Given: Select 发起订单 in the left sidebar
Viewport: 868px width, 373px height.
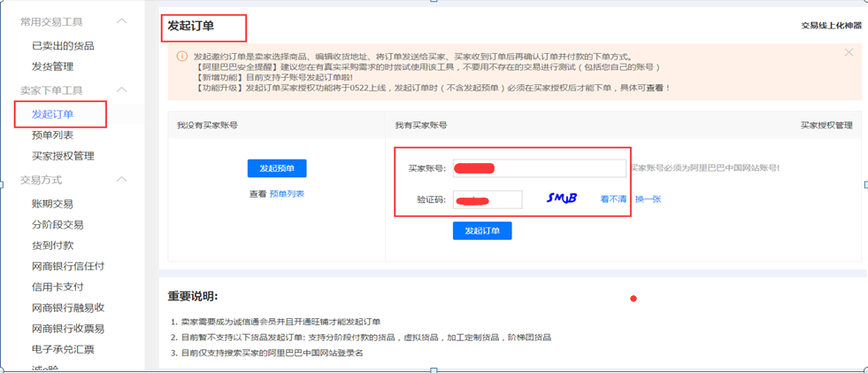Looking at the screenshot, I should coord(52,114).
